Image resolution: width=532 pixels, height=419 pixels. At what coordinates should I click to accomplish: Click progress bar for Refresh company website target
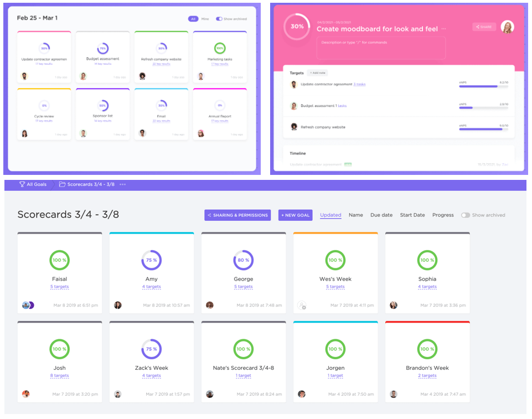483,130
